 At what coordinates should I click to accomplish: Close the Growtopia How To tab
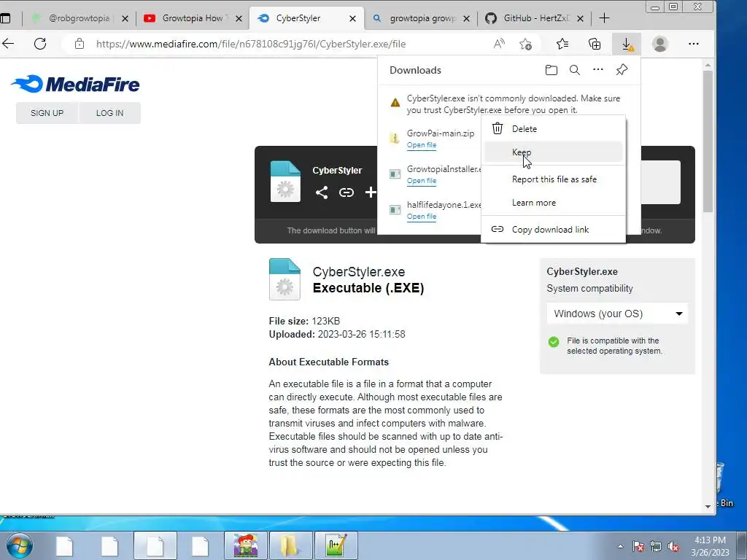239,18
